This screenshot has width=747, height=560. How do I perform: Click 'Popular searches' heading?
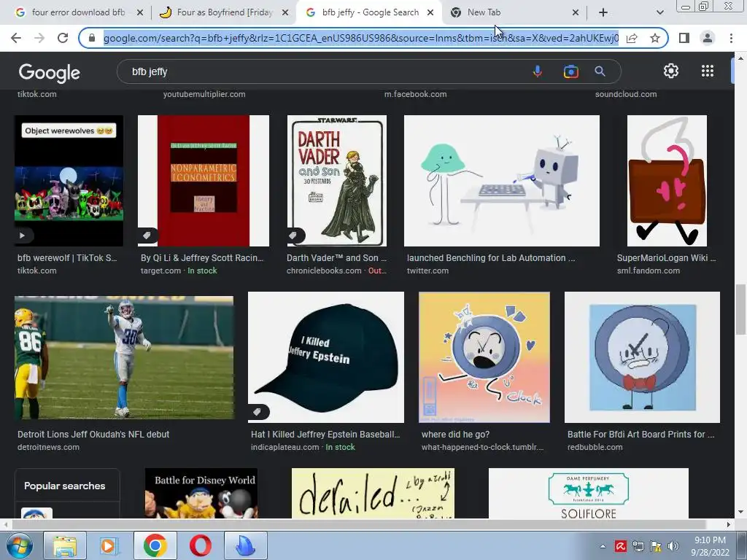point(65,486)
